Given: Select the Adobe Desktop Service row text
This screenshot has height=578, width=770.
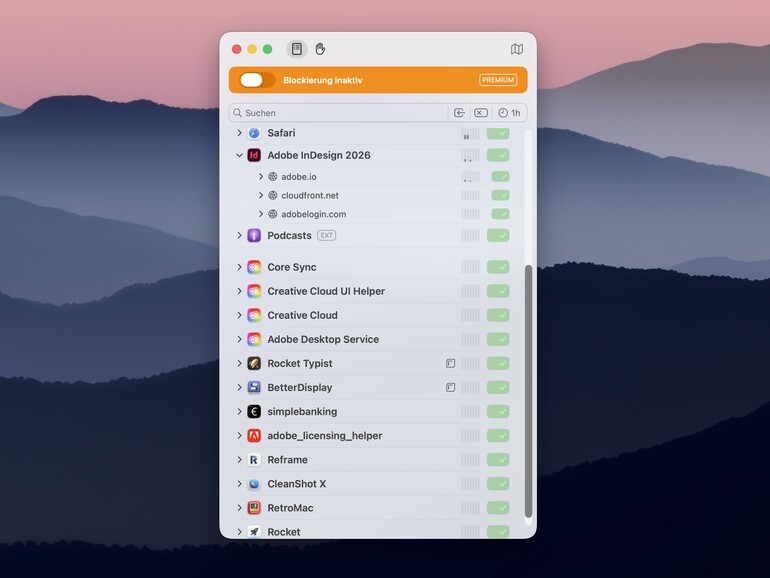Looking at the screenshot, I should [x=323, y=339].
